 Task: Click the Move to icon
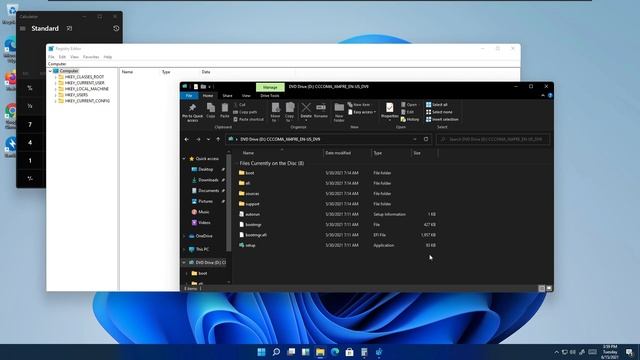click(276, 112)
